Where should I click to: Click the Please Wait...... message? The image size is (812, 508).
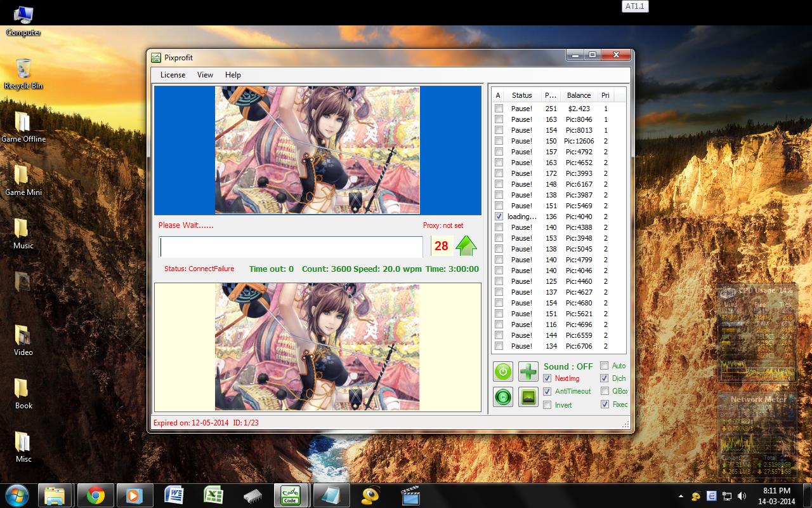(x=186, y=225)
